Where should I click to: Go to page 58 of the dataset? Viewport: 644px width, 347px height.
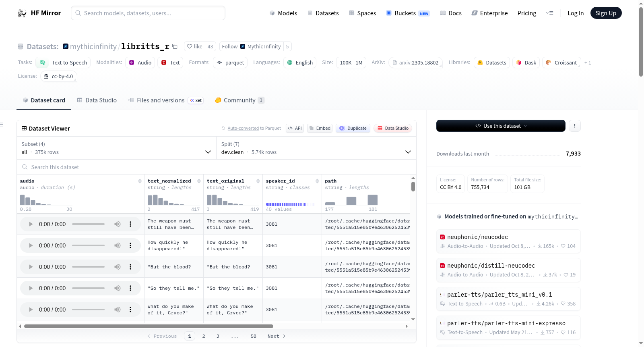[254, 336]
